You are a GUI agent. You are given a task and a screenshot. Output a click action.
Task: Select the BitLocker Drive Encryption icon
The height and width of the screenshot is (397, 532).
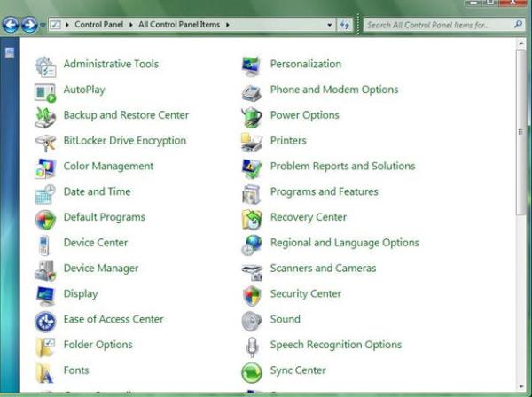[45, 143]
